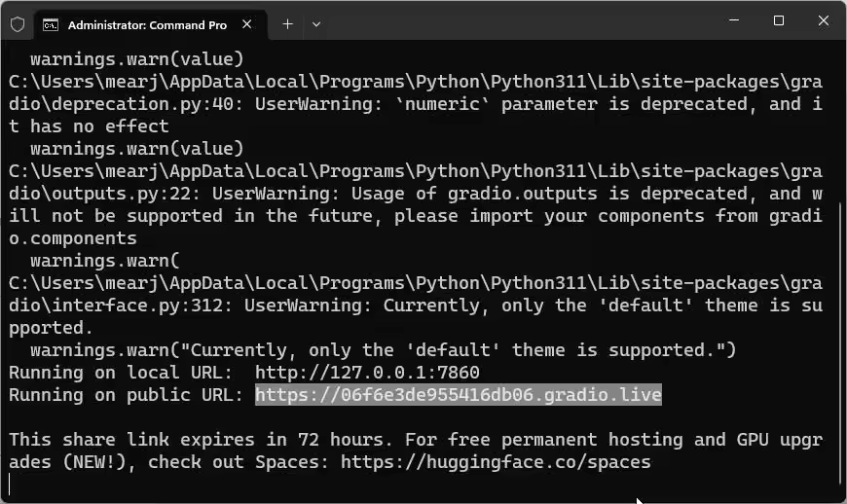Click the 'outputs.py:22' warning text
This screenshot has height=504, width=847.
(x=122, y=194)
